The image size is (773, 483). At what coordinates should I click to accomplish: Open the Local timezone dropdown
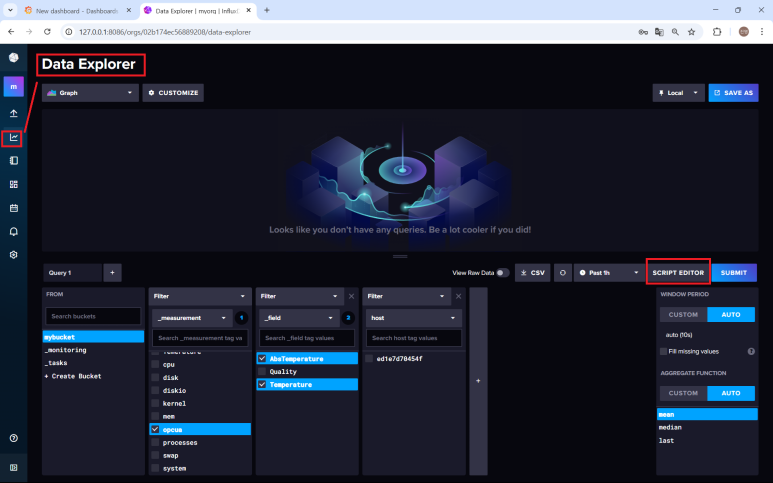pos(678,93)
